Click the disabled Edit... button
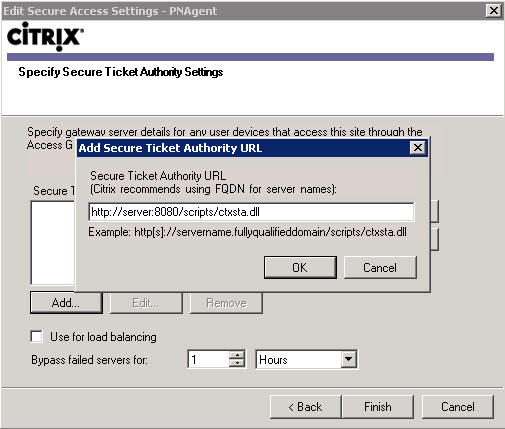 click(x=146, y=303)
